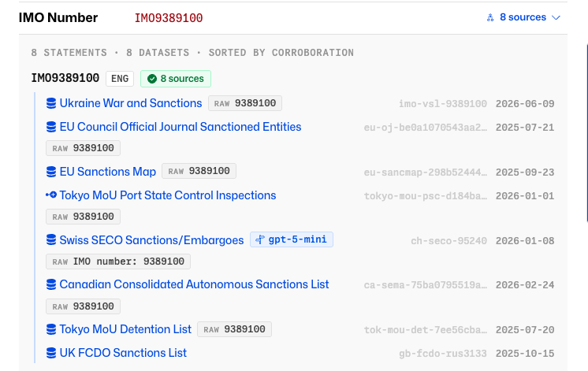Click the entity ID tokyo-mou-psc-d184ba…
Viewport: 588px width, 371px height.
click(426, 196)
